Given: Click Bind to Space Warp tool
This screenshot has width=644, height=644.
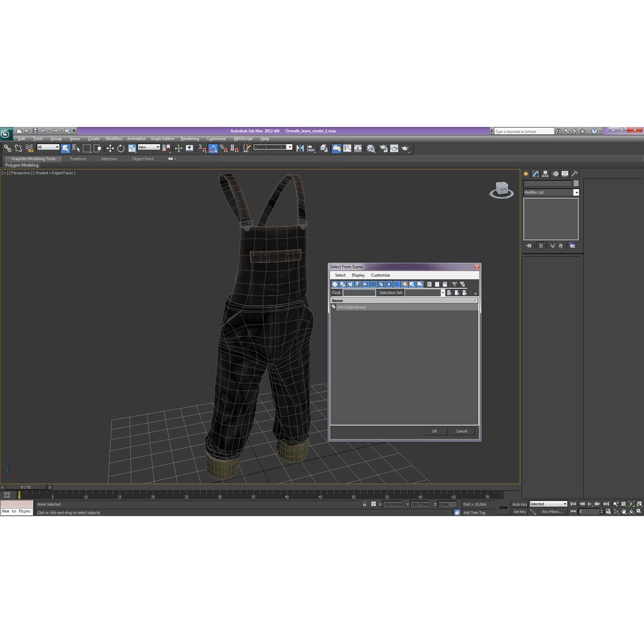Looking at the screenshot, I should (x=29, y=148).
